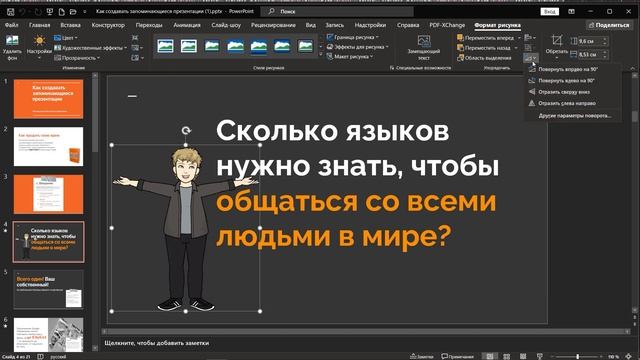Viewport: 640px width, 360px height.
Task: Apply the fourth picture style in the gallery
Action: click(x=236, y=46)
